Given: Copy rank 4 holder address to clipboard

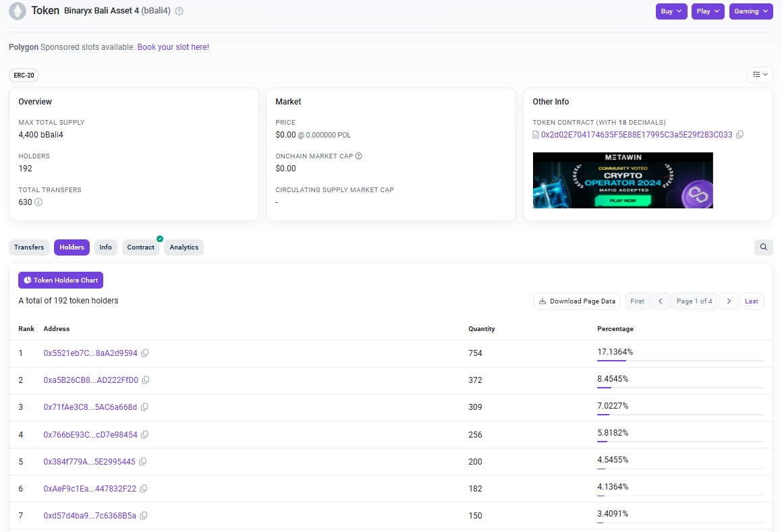Looking at the screenshot, I should tap(145, 434).
